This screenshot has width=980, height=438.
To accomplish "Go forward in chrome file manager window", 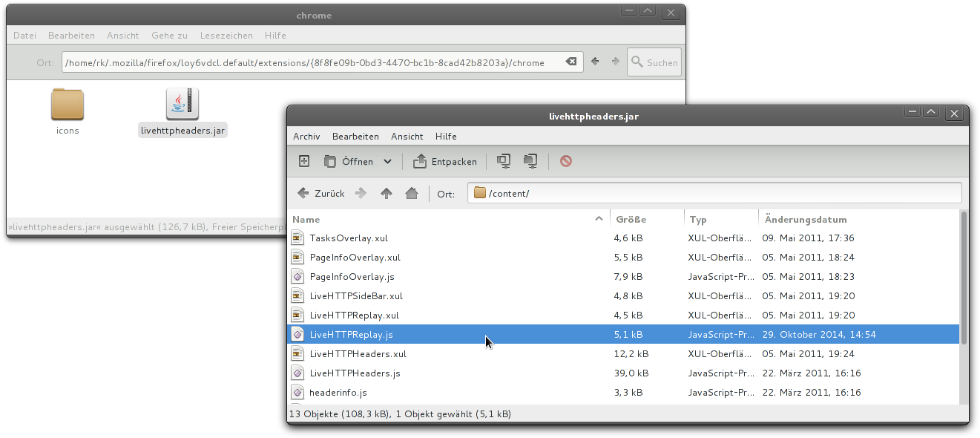I will [x=616, y=62].
